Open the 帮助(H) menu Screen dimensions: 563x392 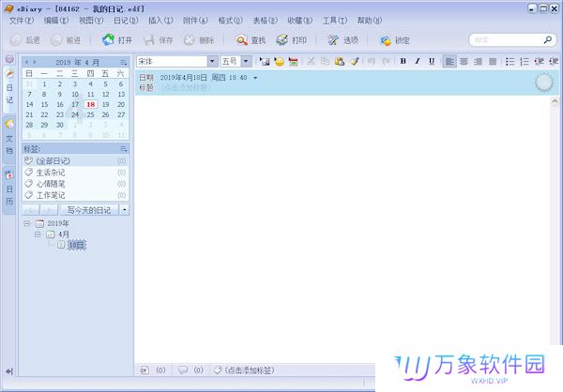click(370, 21)
